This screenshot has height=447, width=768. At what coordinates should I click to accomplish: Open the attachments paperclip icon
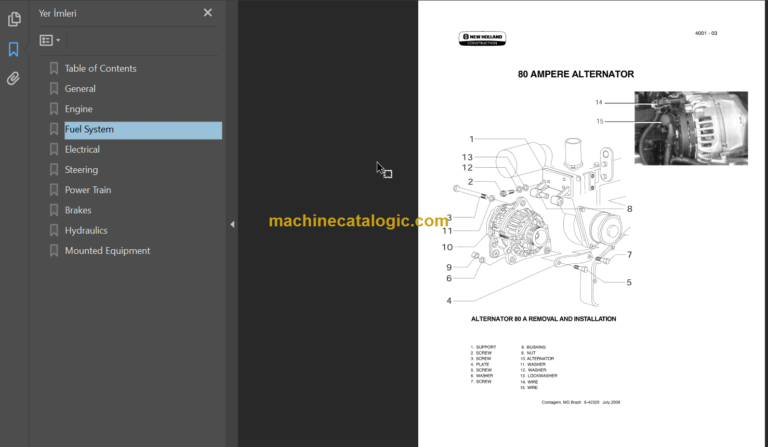coord(13,78)
